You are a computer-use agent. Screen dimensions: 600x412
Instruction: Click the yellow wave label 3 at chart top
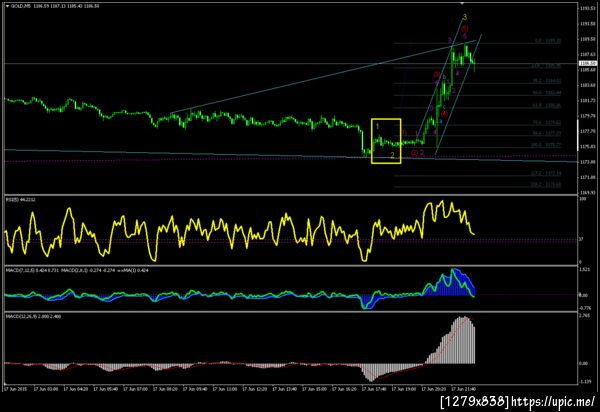(465, 17)
